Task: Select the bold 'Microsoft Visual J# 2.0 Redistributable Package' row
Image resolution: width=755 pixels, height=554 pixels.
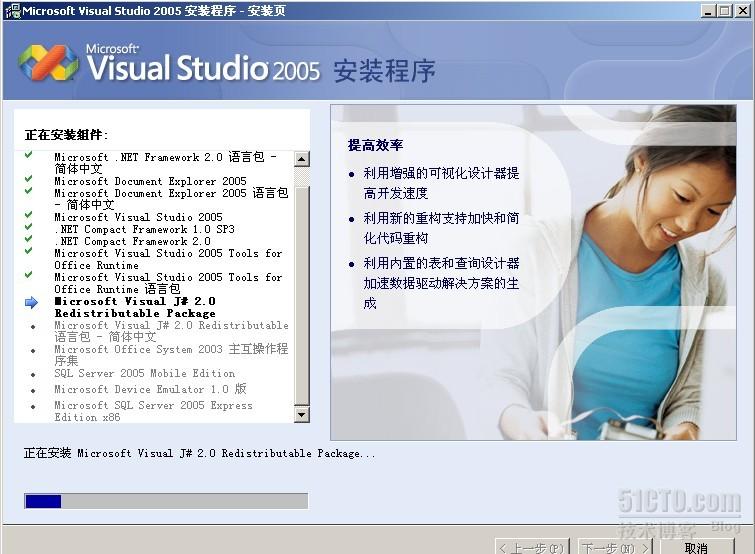Action: tap(135, 307)
